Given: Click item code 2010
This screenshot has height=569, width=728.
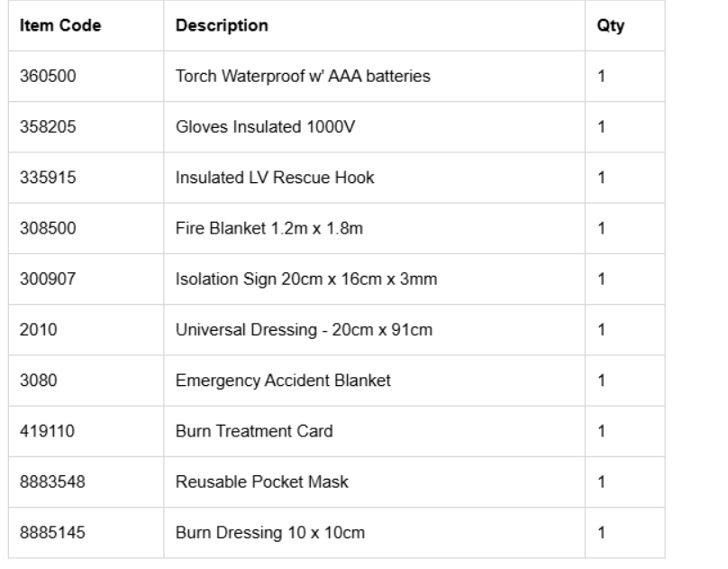Looking at the screenshot, I should [39, 329].
